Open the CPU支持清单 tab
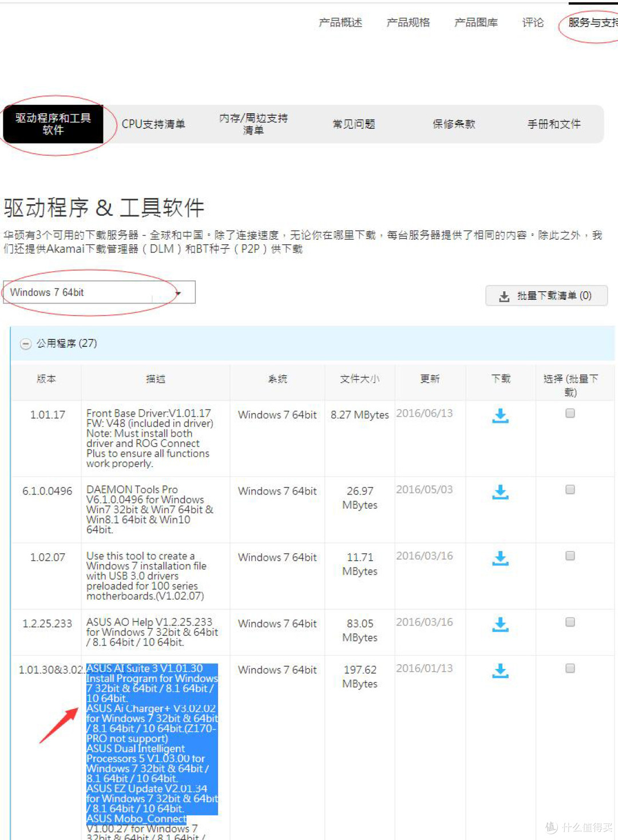The image size is (618, 840). pyautogui.click(x=153, y=124)
